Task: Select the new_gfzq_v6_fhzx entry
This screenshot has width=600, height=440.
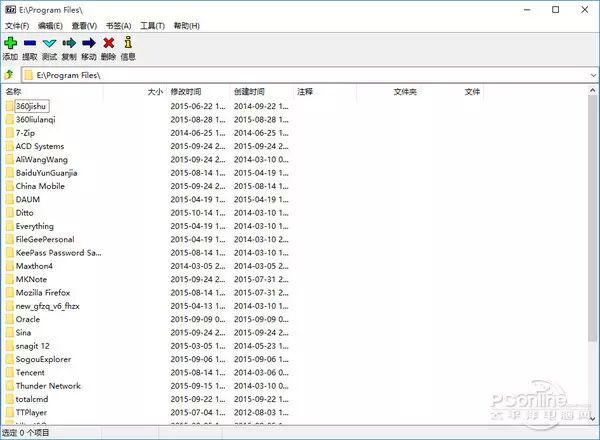Action: (47, 306)
